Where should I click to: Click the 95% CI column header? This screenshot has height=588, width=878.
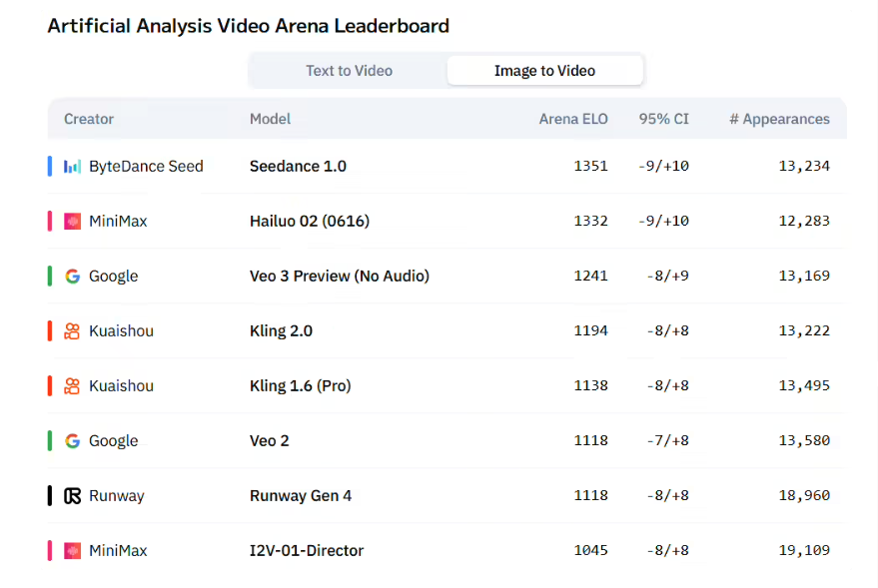click(663, 119)
